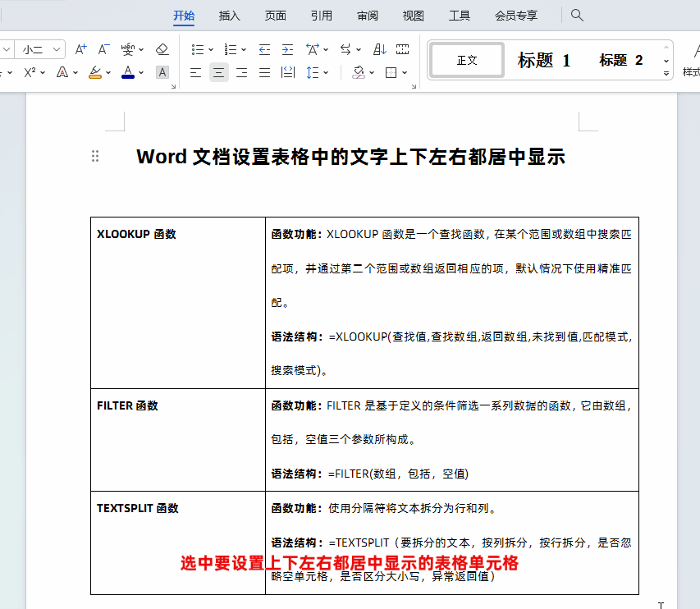Screen dimensions: 700x609
Task: Click the superscript X² icon
Action: pyautogui.click(x=30, y=72)
